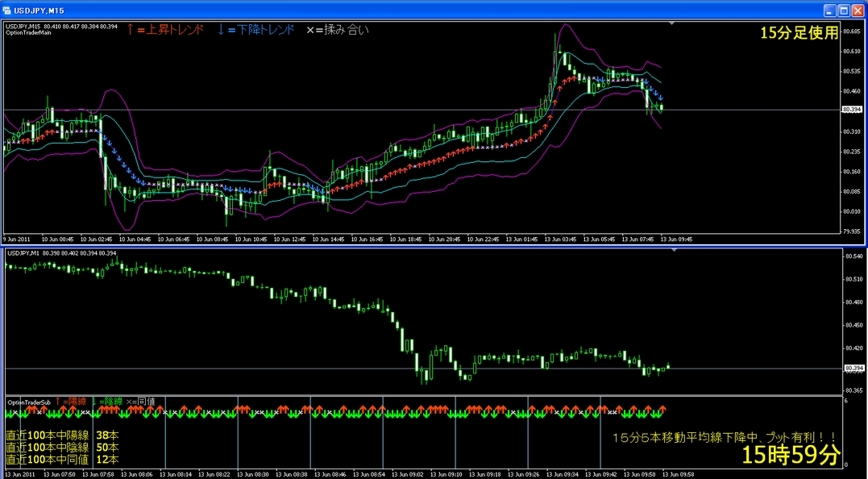Click the '15時59分' clock label

point(791,455)
